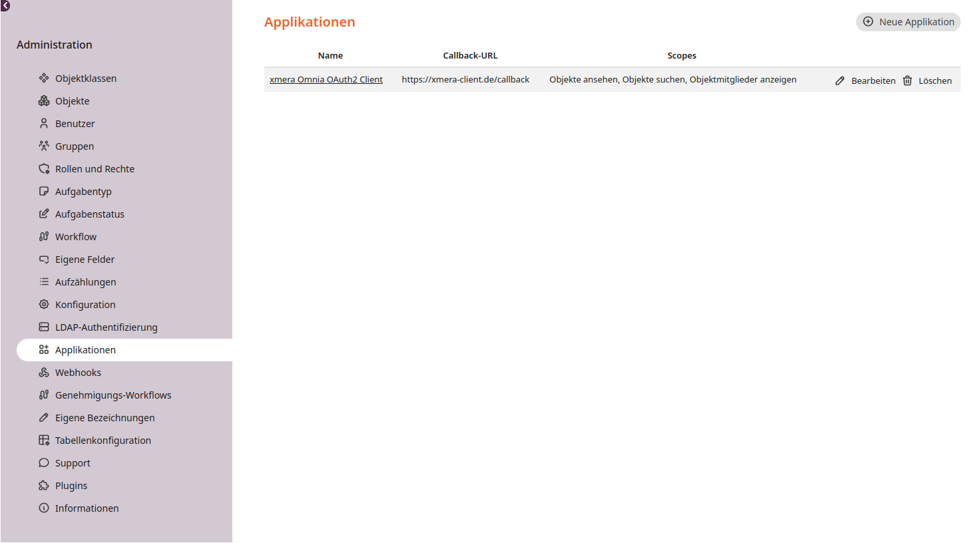Click the Tabellenkonfiguration table icon
Image resolution: width=980 pixels, height=543 pixels.
(x=44, y=440)
